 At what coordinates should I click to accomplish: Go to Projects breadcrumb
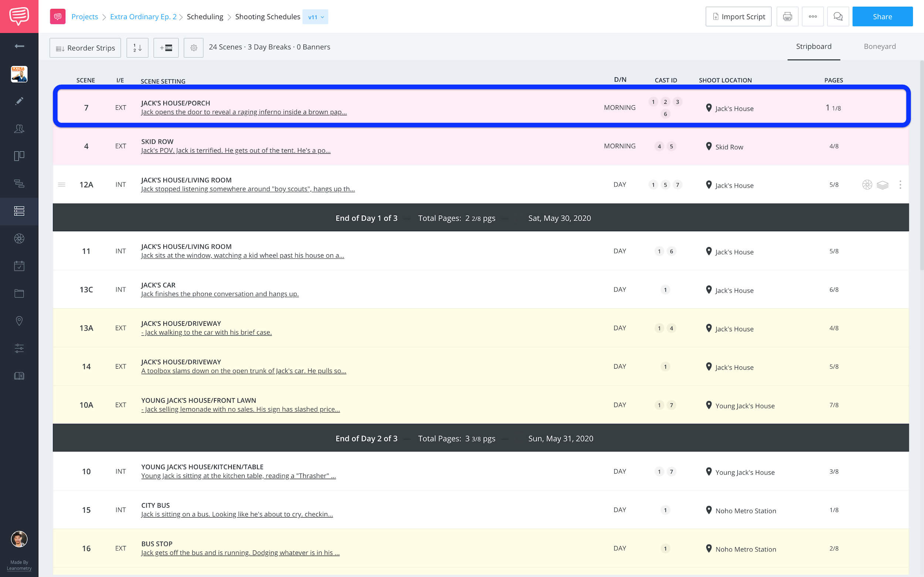[85, 16]
